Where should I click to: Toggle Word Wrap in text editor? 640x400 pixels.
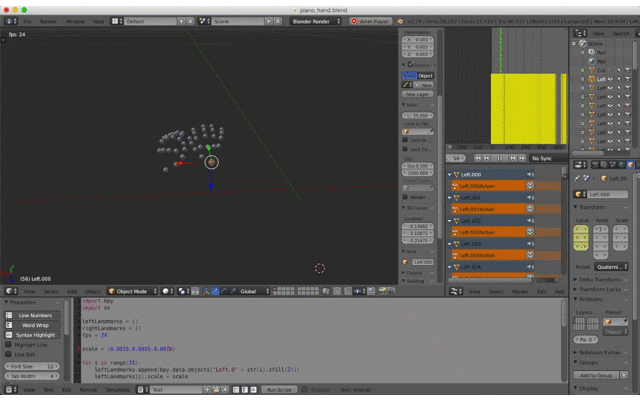coord(35,325)
